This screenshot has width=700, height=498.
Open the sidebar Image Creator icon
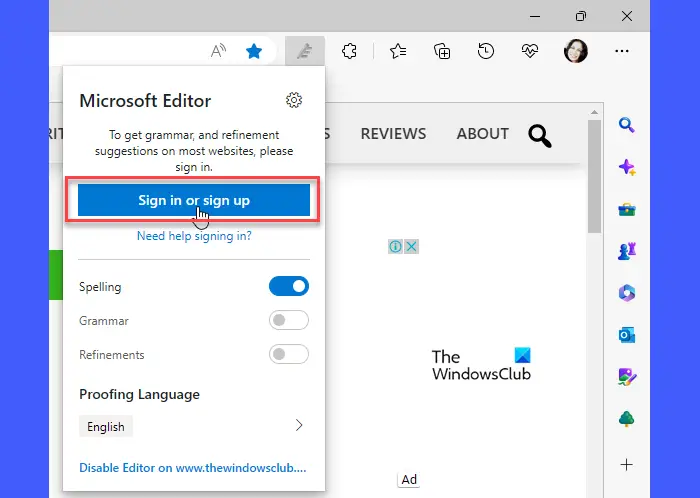(x=627, y=377)
